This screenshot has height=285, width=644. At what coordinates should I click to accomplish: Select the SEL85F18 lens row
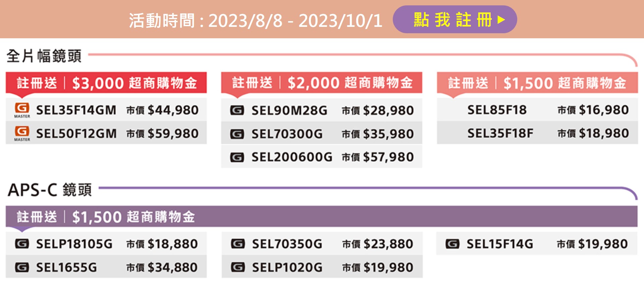(x=537, y=110)
